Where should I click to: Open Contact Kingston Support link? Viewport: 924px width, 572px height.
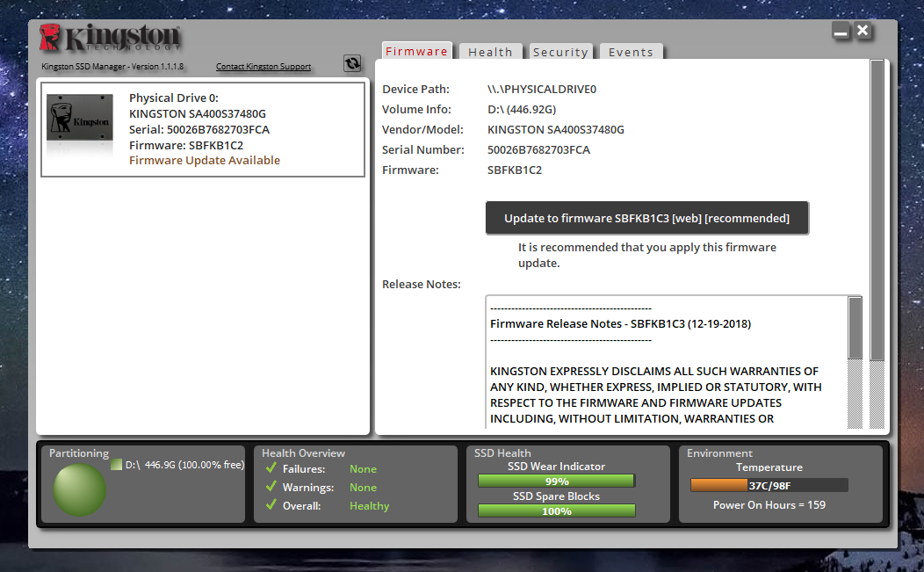point(263,67)
